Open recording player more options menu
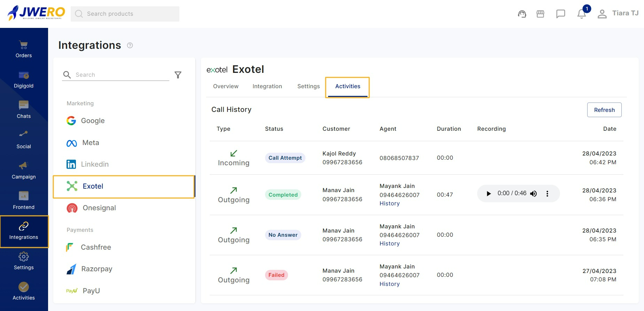Screen dimensions: 644x311 (547, 194)
